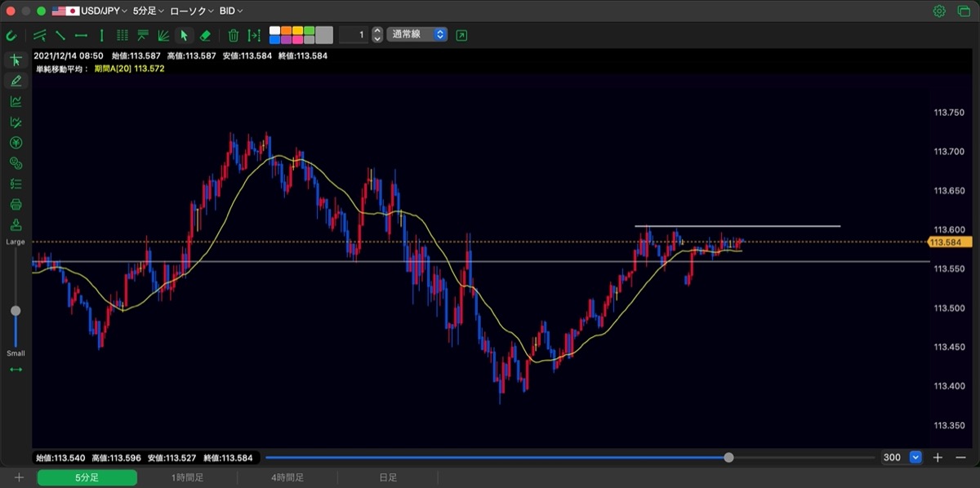This screenshot has height=488, width=980.
Task: Select the fan lines drawing tool
Action: 163,35
